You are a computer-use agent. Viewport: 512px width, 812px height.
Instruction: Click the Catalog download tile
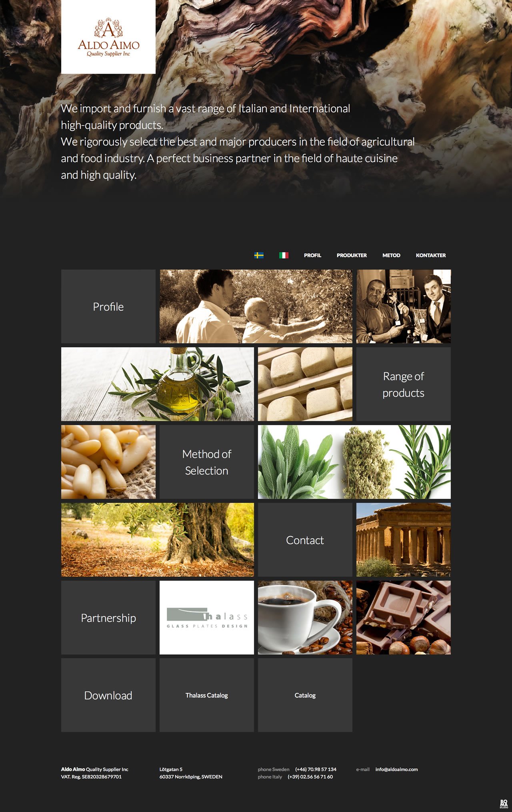click(x=305, y=695)
